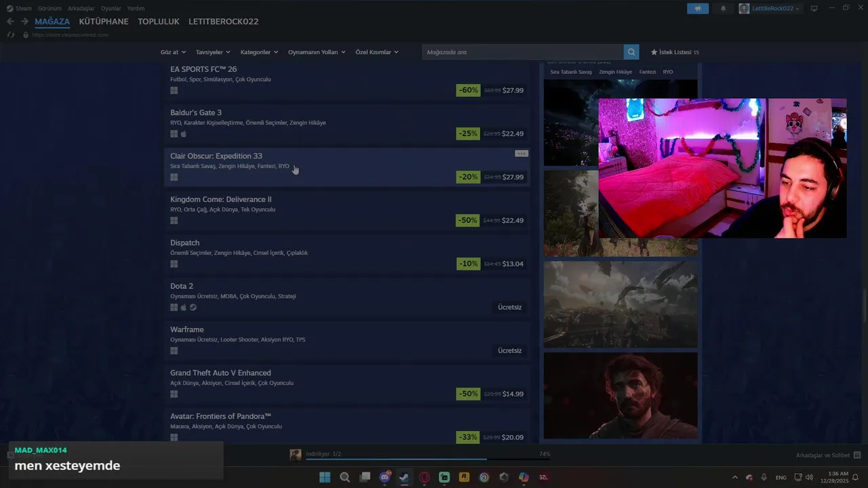Click the Sıra Tabanlı Savaş tag in preview panel
Screen dimensions: 868x488
click(x=571, y=72)
